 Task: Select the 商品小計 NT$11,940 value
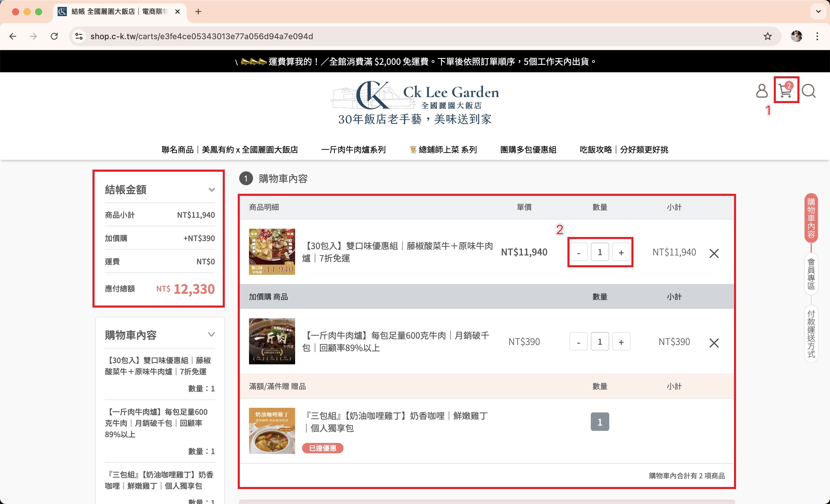click(196, 215)
